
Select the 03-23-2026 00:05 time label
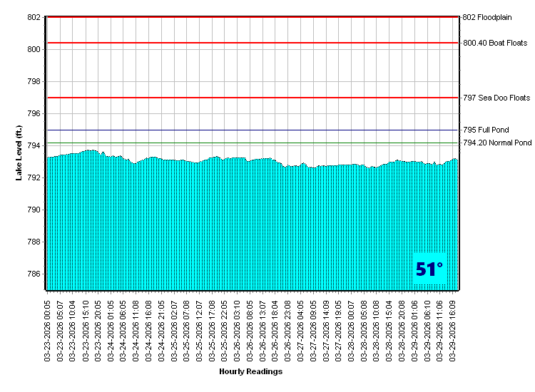click(48, 328)
